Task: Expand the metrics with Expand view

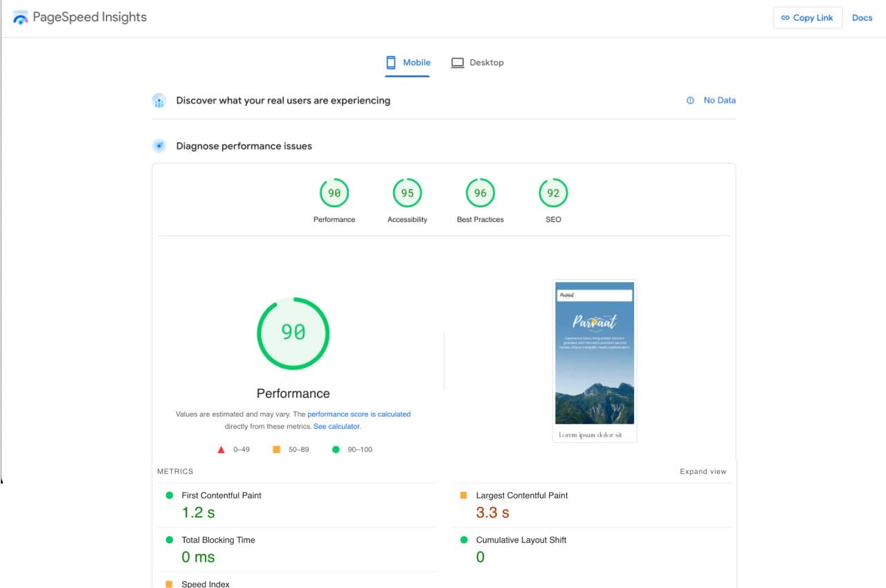Action: [x=703, y=472]
